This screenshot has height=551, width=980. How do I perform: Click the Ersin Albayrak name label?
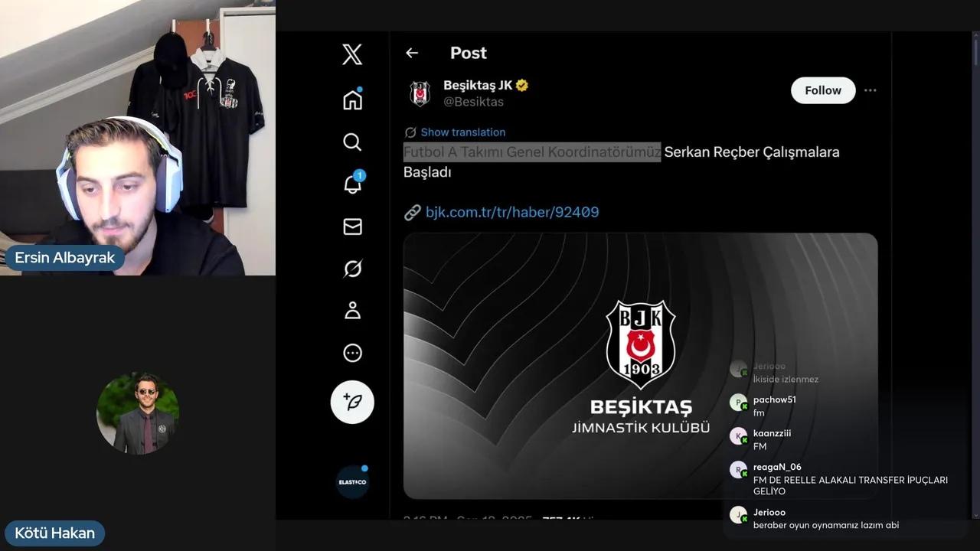[x=65, y=258]
